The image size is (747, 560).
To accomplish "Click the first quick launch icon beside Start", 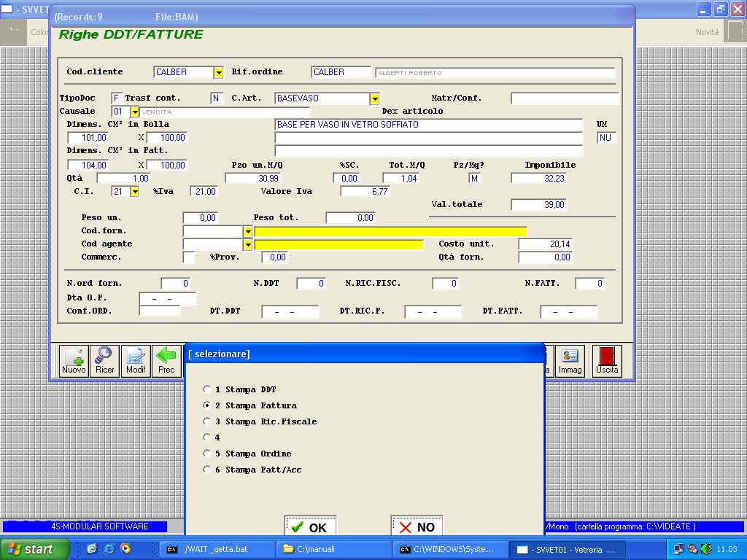I will coord(93,549).
